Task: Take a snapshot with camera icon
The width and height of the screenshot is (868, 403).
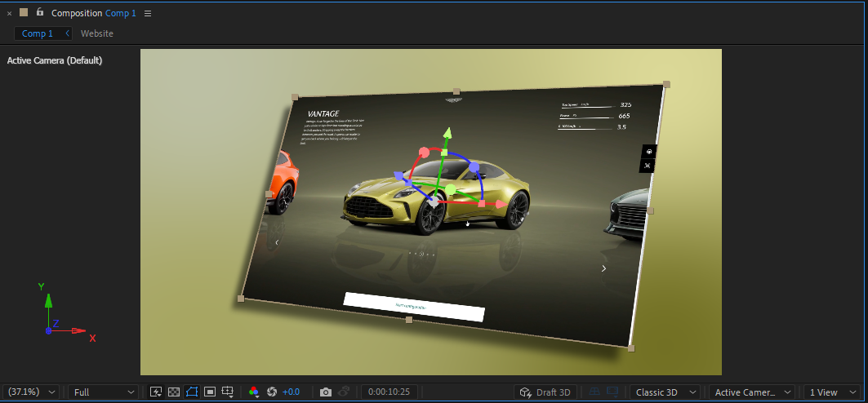Action: [326, 392]
